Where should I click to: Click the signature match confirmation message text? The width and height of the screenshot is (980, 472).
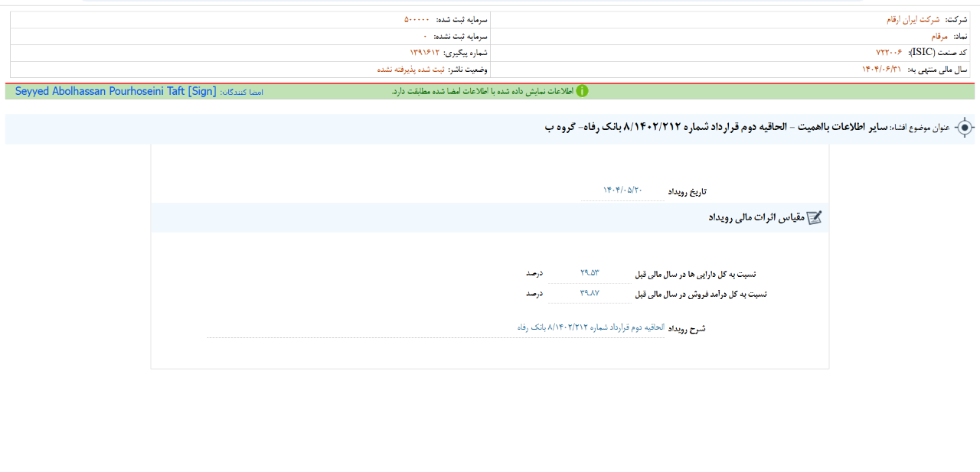(482, 91)
